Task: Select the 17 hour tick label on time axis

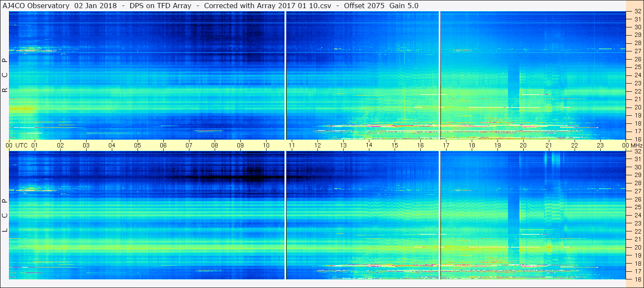Action: 446,145
